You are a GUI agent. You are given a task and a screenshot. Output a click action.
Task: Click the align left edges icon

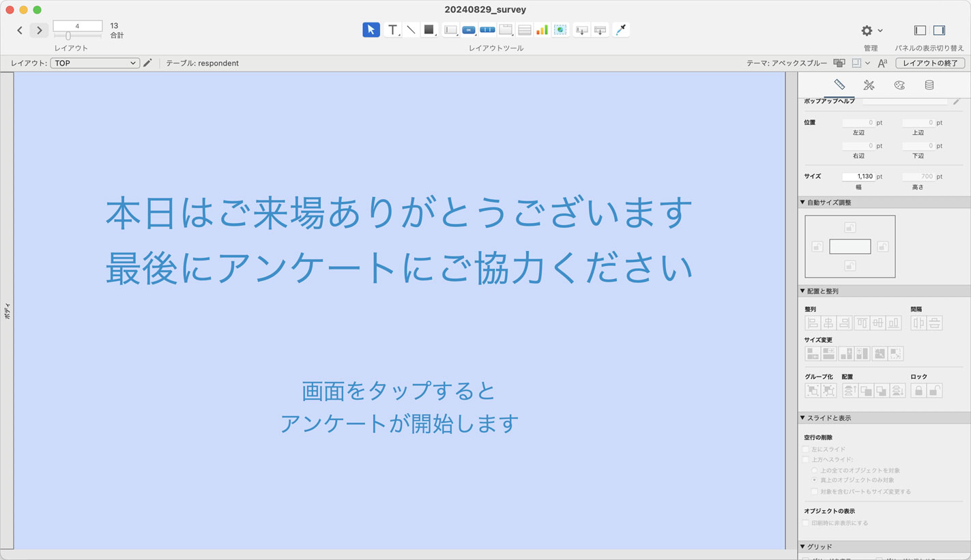click(813, 323)
